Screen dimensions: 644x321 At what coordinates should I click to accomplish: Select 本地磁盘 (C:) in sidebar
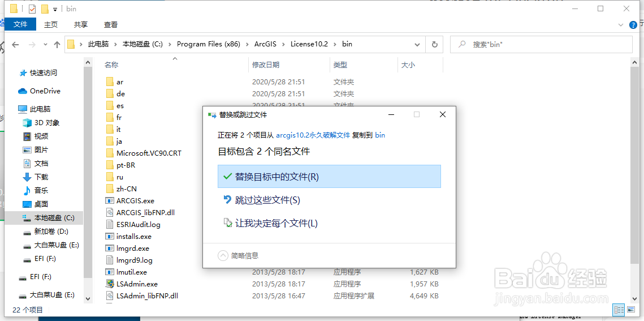44,217
